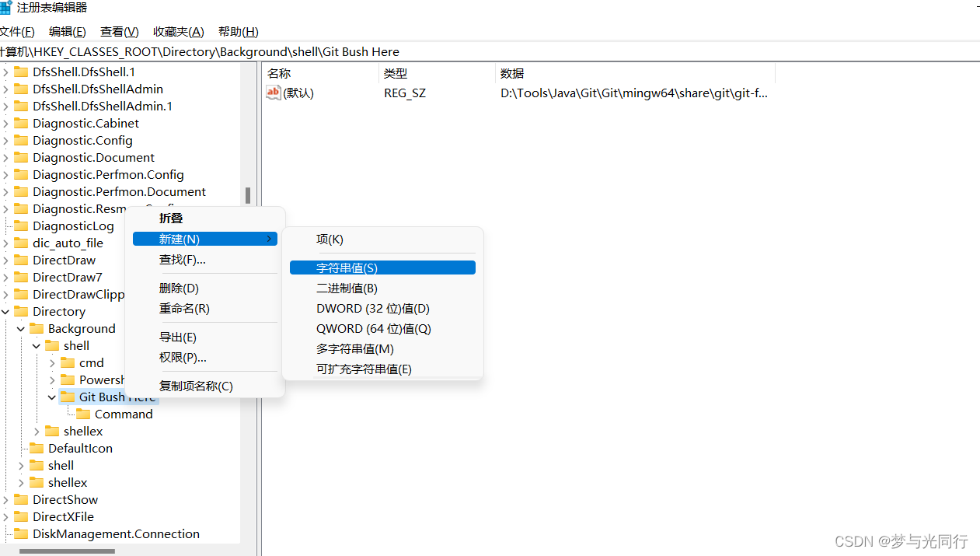Select DWORD (32 位)值(D) in submenu
This screenshot has height=556, width=980.
[x=382, y=309]
